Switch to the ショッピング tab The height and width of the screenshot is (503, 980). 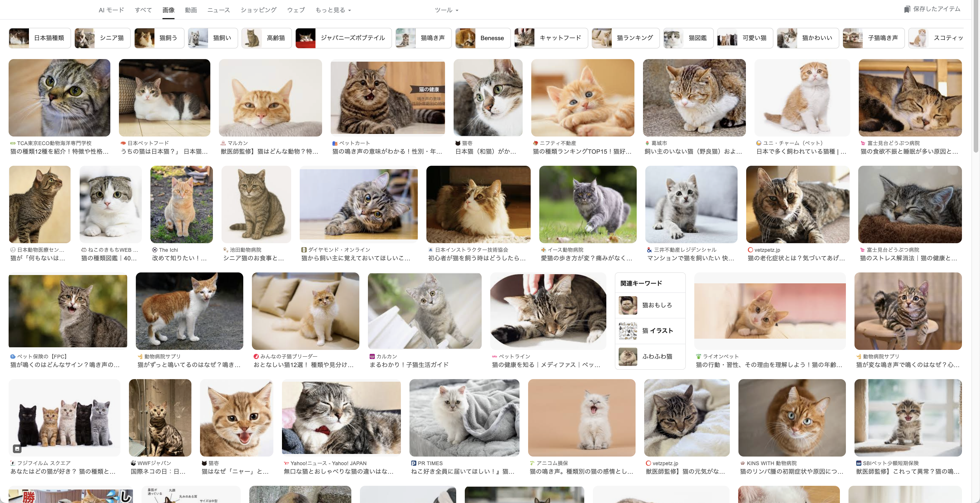coord(258,10)
